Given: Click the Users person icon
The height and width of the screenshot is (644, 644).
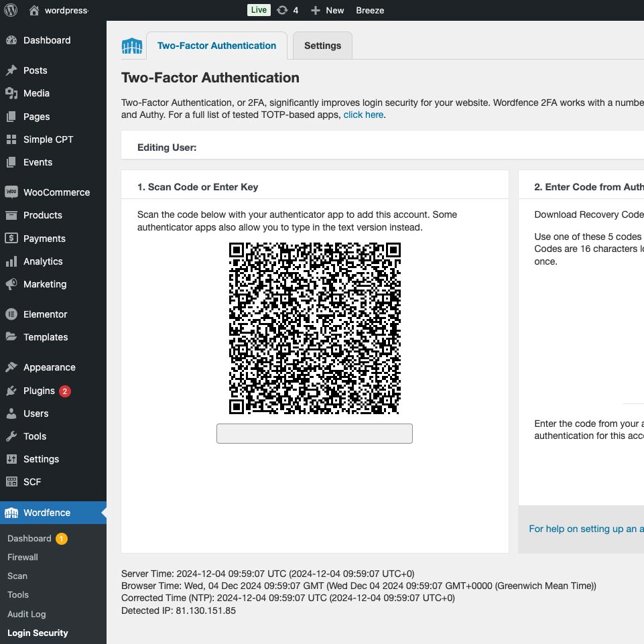Looking at the screenshot, I should 11,413.
